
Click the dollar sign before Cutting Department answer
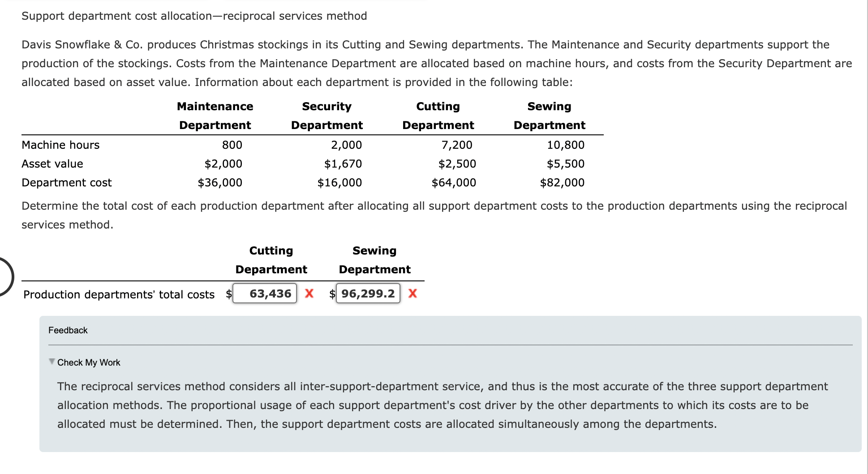229,294
